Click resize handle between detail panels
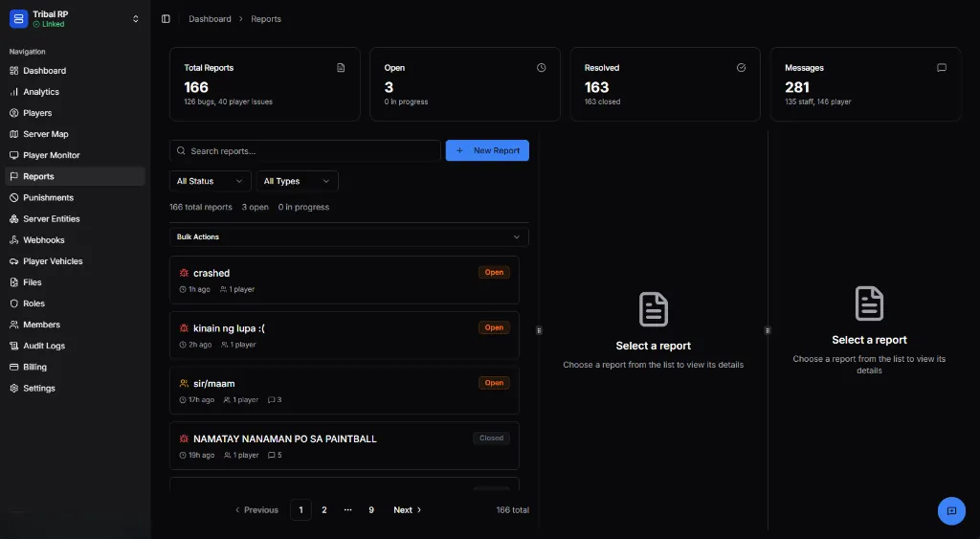Viewport: 980px width, 539px height. 768,330
